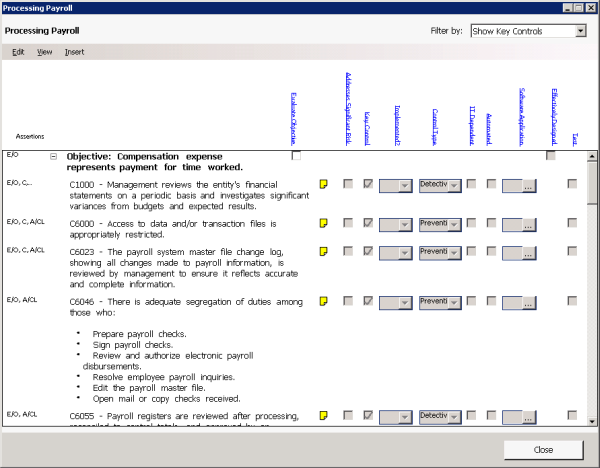Open the Insert menu
Image resolution: width=600 pixels, height=468 pixels.
tap(74, 51)
